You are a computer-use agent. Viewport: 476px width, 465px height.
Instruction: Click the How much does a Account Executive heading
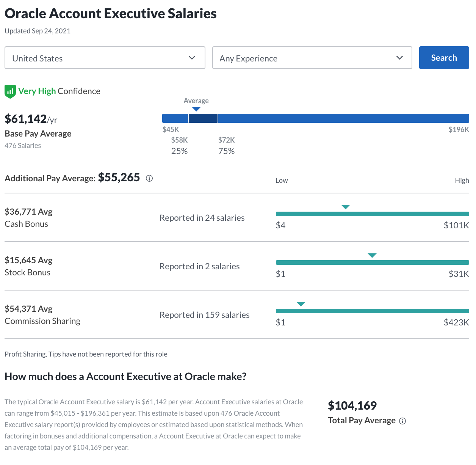click(x=125, y=377)
